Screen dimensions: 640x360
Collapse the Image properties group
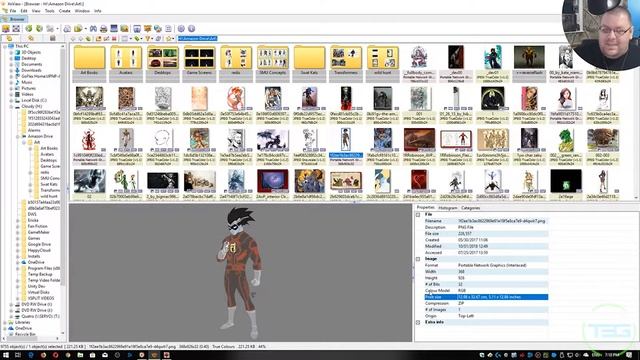418,259
